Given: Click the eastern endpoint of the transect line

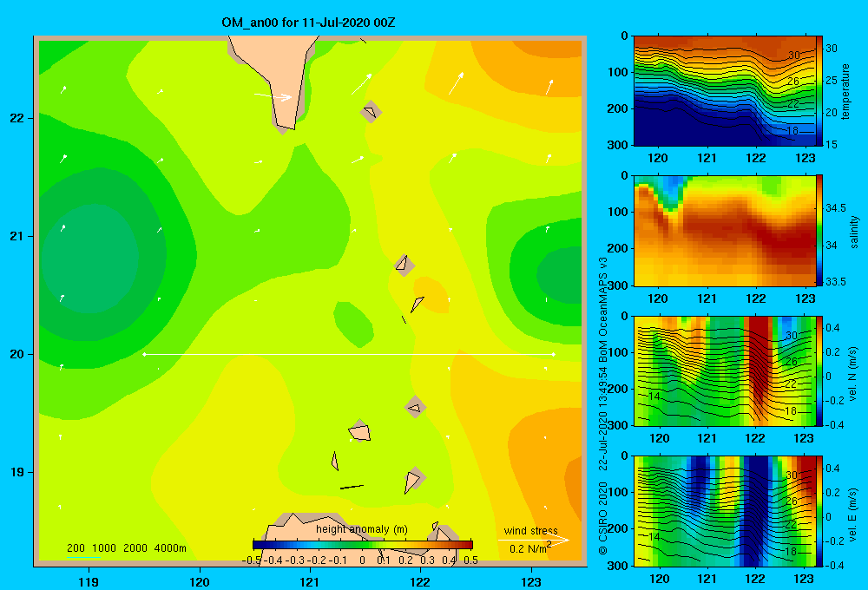Looking at the screenshot, I should coord(553,354).
